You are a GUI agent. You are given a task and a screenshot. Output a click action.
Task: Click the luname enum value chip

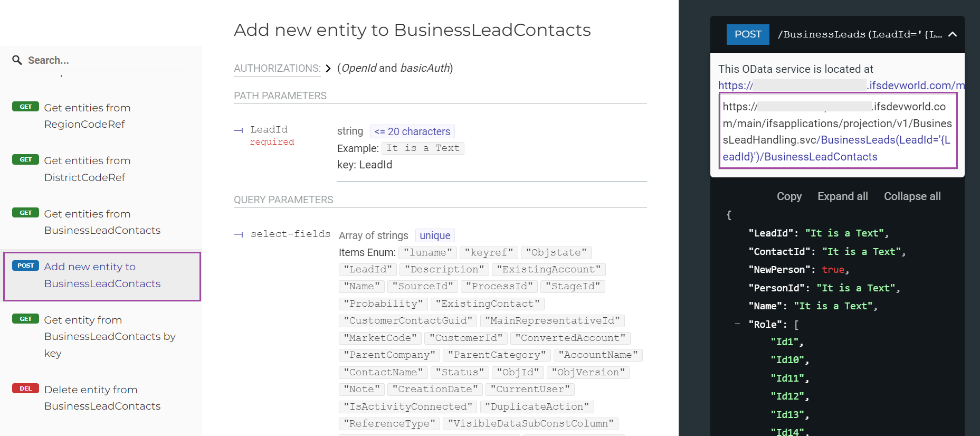click(428, 252)
